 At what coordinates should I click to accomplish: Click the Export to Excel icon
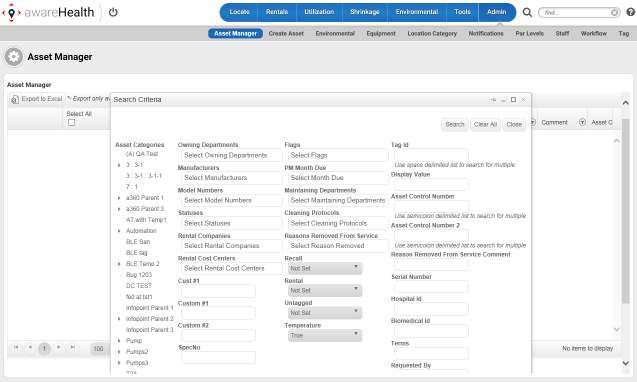(x=15, y=99)
